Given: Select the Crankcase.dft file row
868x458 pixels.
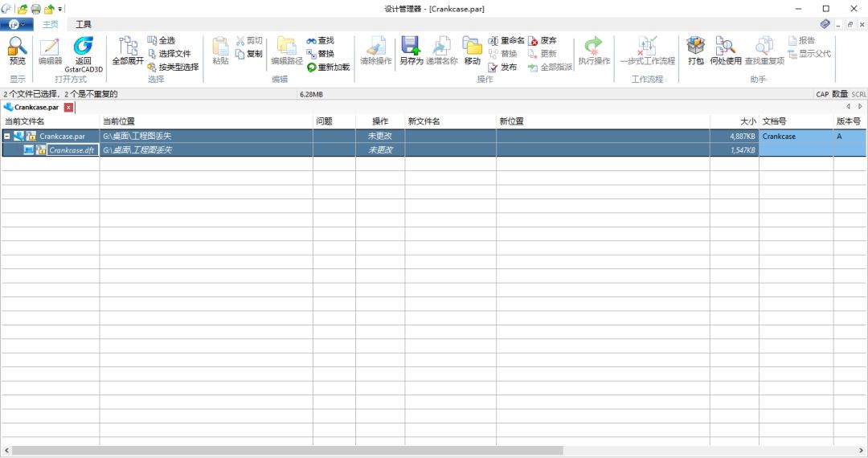Looking at the screenshot, I should (x=72, y=150).
